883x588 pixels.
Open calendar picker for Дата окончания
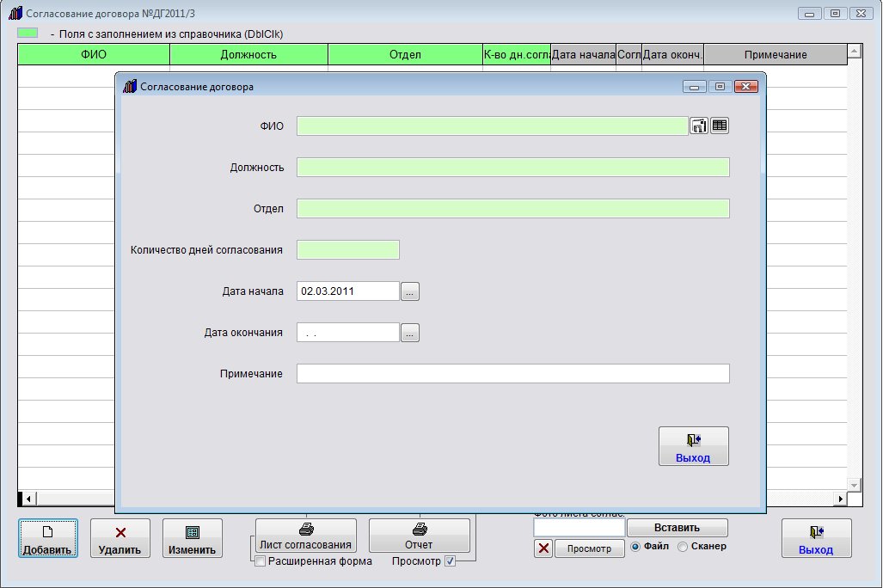click(x=410, y=333)
